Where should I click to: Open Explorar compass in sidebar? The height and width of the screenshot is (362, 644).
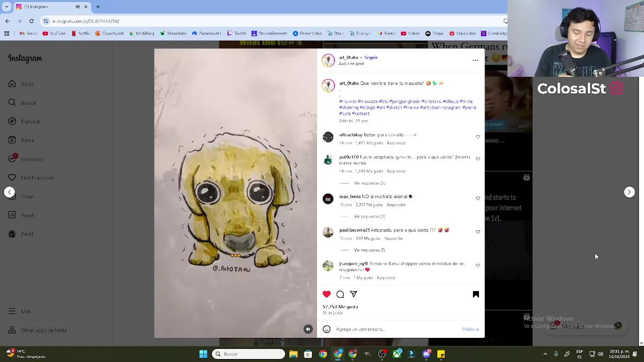pos(24,121)
